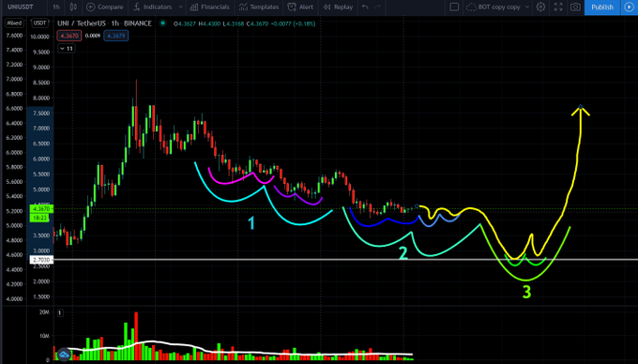This screenshot has width=638, height=364.
Task: Click the 0.0009 spread value
Action: 93,36
